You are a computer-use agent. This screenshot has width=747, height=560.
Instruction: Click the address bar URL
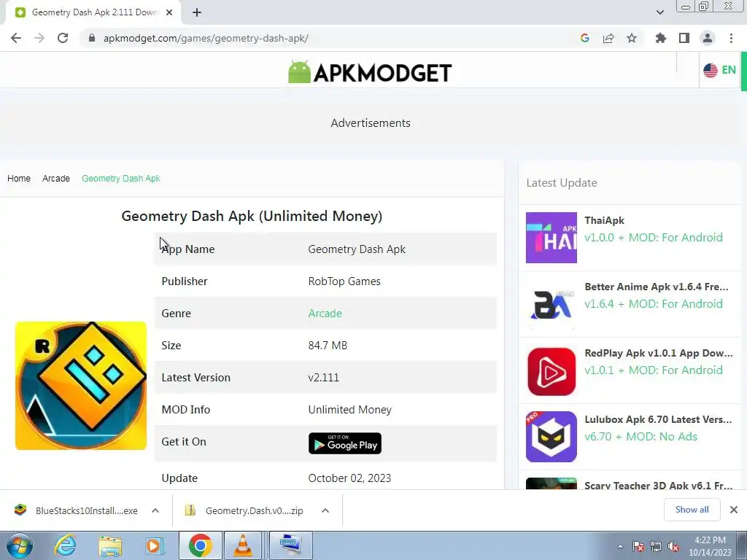(206, 38)
